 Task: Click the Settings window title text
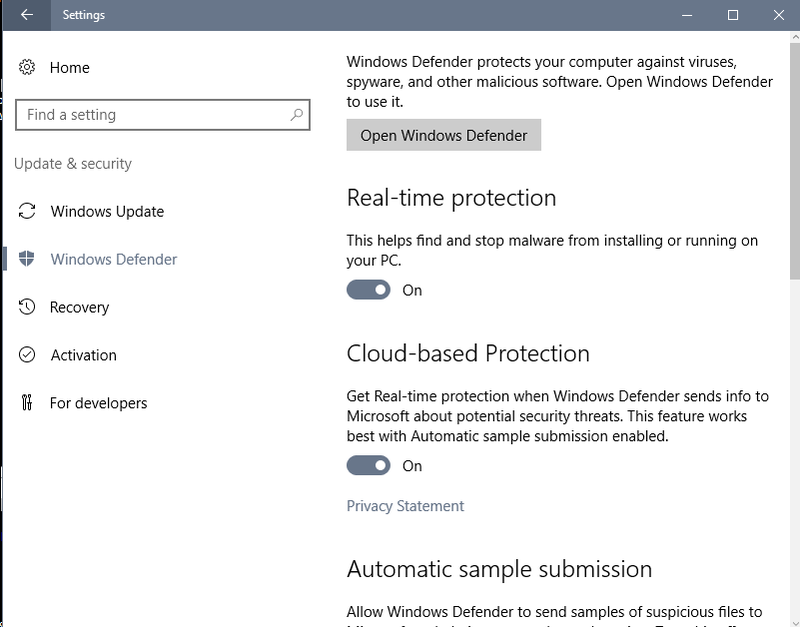[x=84, y=15]
